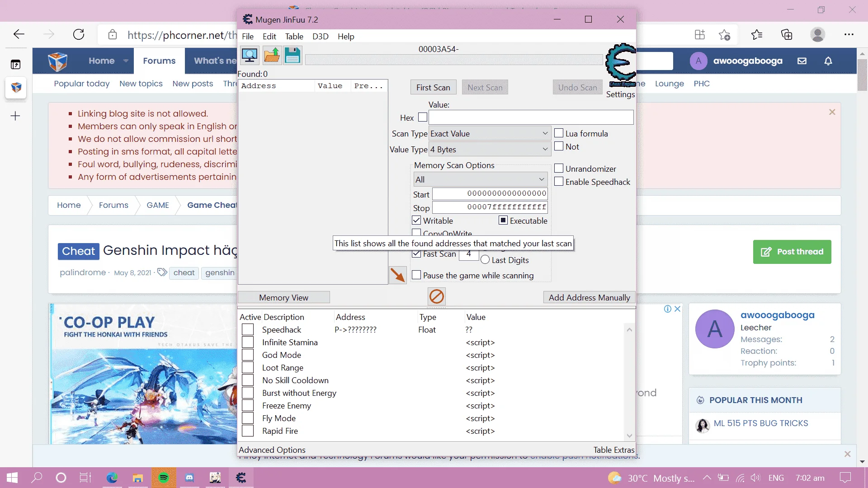Open the Value Type dropdown
The width and height of the screenshot is (868, 488).
[490, 150]
